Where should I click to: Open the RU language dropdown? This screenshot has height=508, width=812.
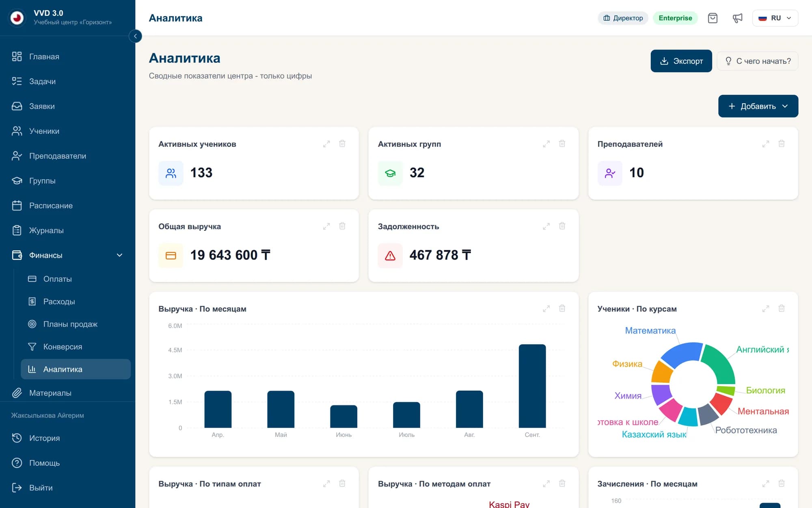point(775,18)
